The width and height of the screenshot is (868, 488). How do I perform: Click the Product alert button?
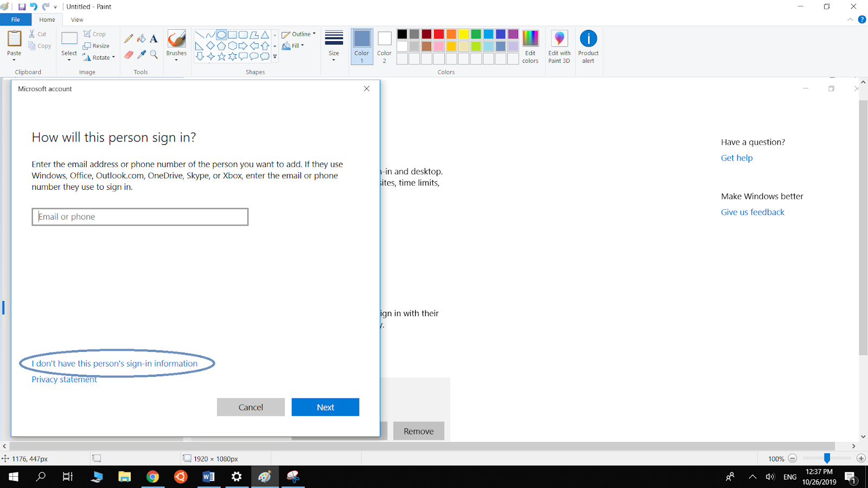coord(588,47)
